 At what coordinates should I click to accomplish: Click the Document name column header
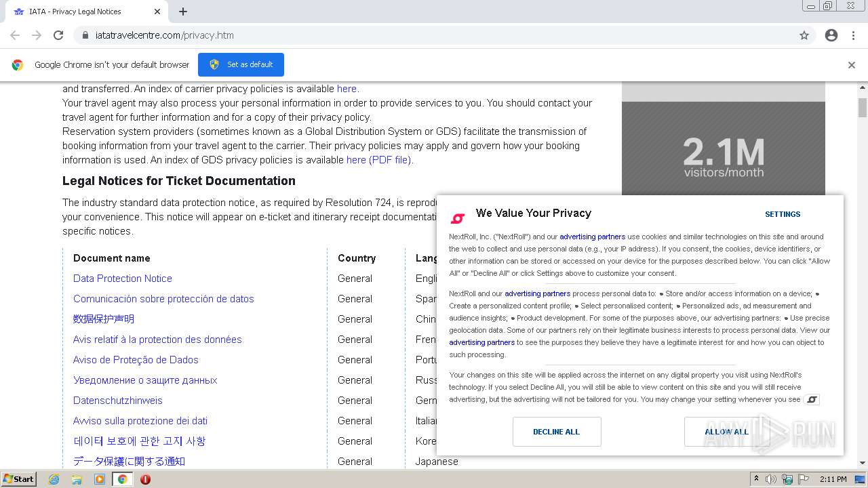(112, 258)
